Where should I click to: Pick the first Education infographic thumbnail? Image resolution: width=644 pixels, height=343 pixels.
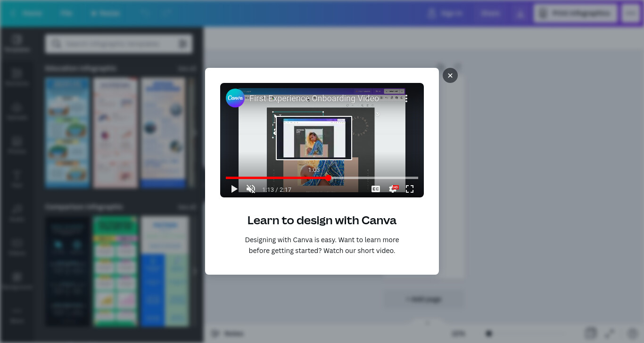click(x=67, y=133)
